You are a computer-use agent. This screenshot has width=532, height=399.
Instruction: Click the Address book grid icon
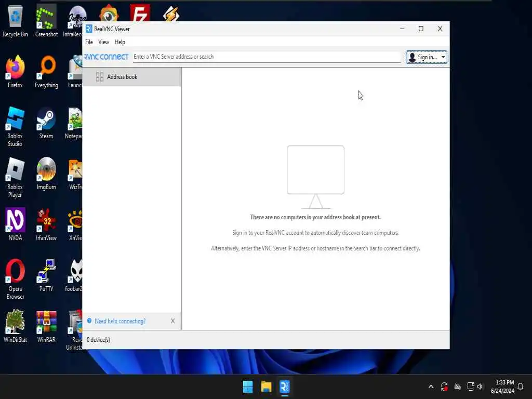point(99,77)
